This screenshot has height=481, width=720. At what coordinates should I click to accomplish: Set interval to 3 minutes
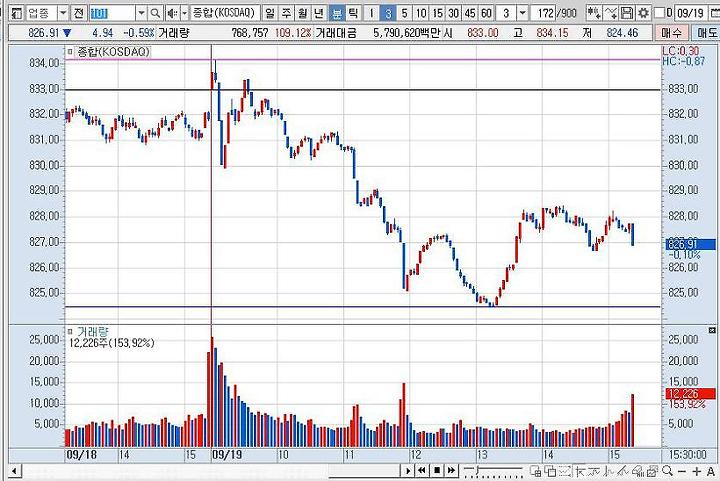(388, 13)
